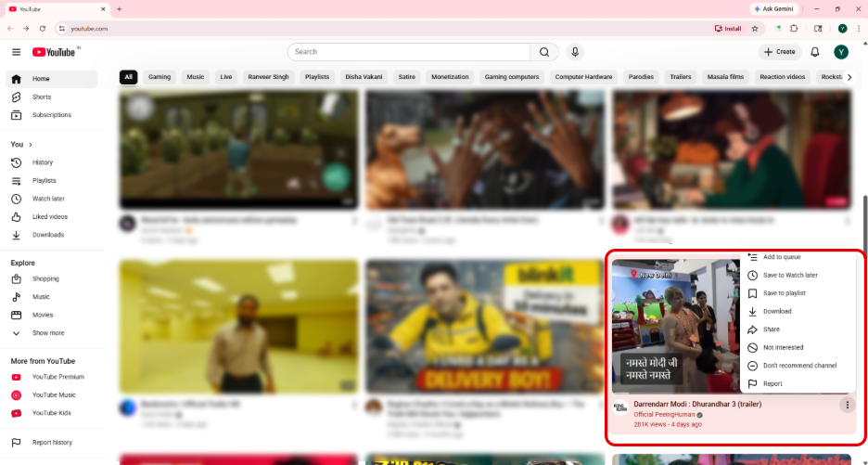The image size is (868, 465).
Task: Open Official PeeingHuman channel link
Action: point(664,415)
